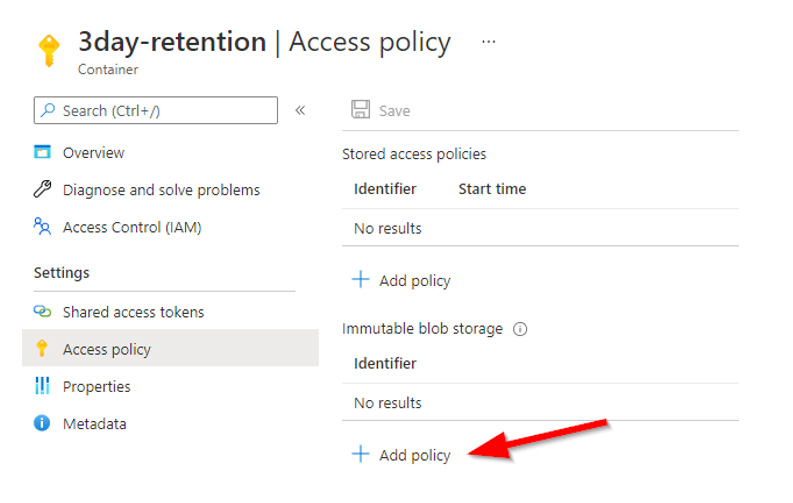Click the Overview icon in sidebar
793x503 pixels.
point(42,153)
